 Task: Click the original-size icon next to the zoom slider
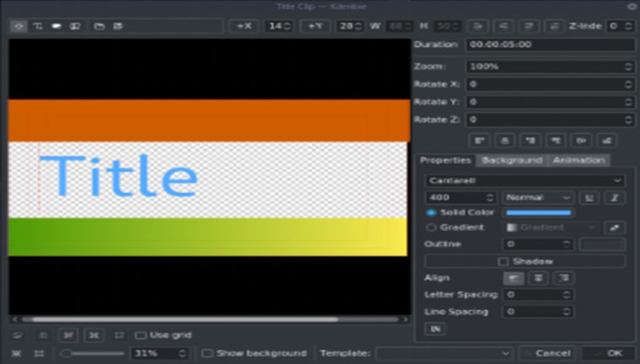(x=38, y=353)
